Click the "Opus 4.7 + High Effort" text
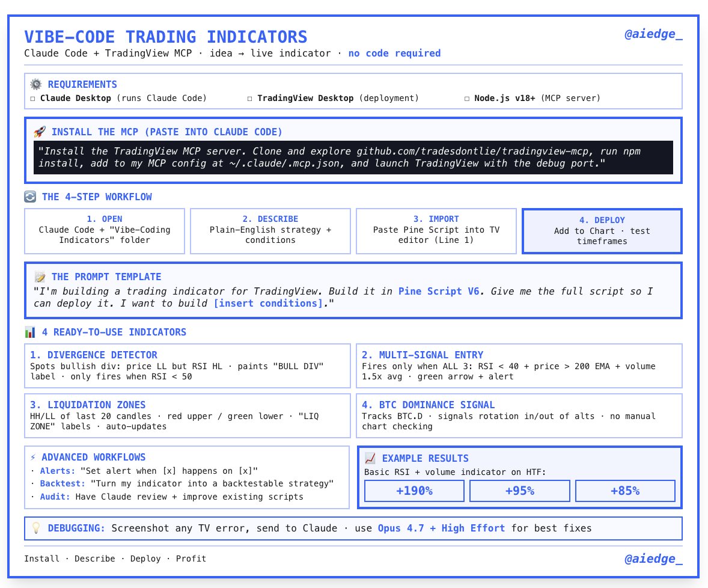 pos(441,528)
